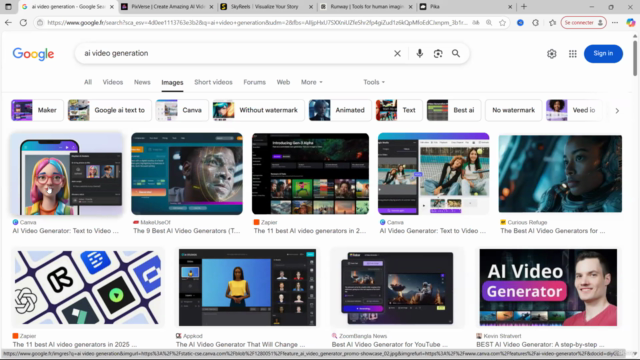Open the Tools dropdown

(374, 82)
